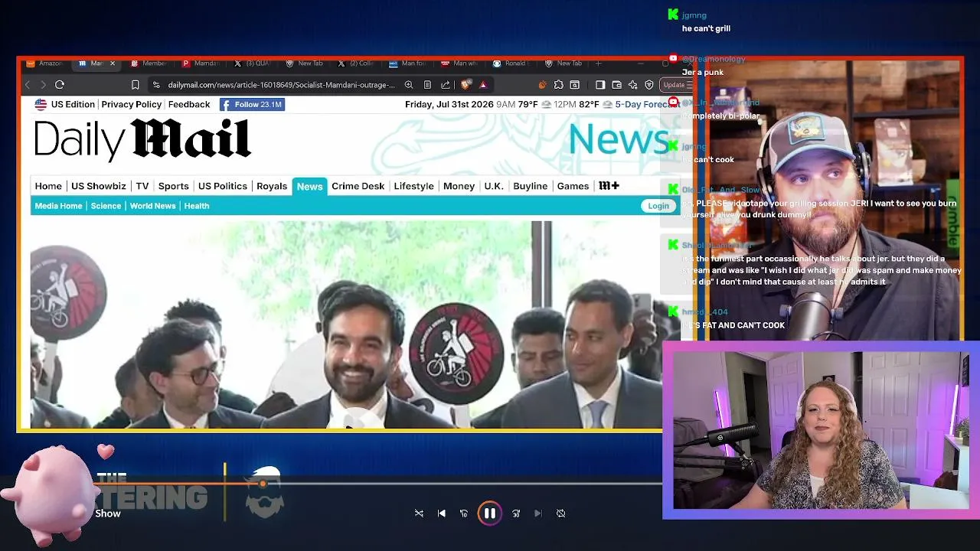Image resolution: width=980 pixels, height=551 pixels.
Task: Skip to the previous track
Action: click(x=442, y=514)
